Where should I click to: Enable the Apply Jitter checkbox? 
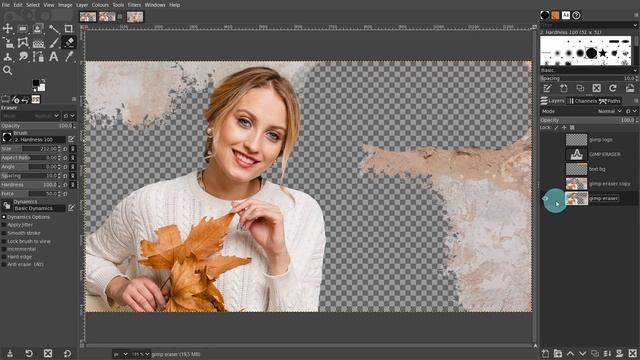(4, 225)
